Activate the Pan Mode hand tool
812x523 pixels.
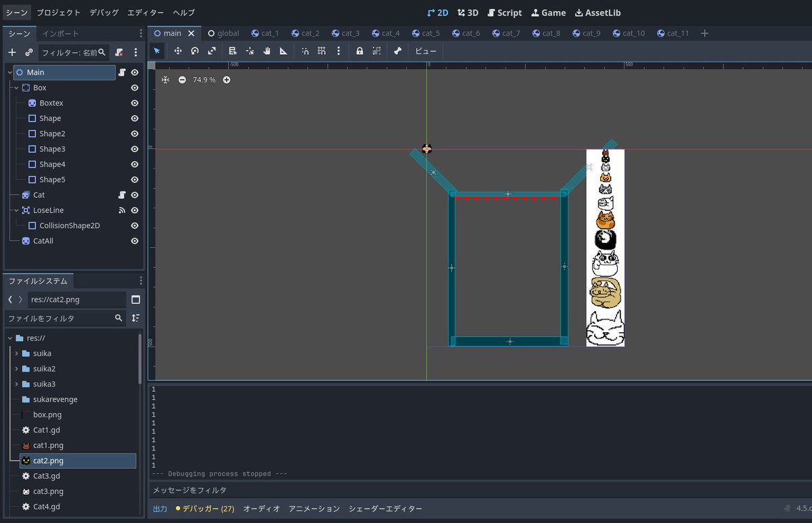tap(267, 51)
